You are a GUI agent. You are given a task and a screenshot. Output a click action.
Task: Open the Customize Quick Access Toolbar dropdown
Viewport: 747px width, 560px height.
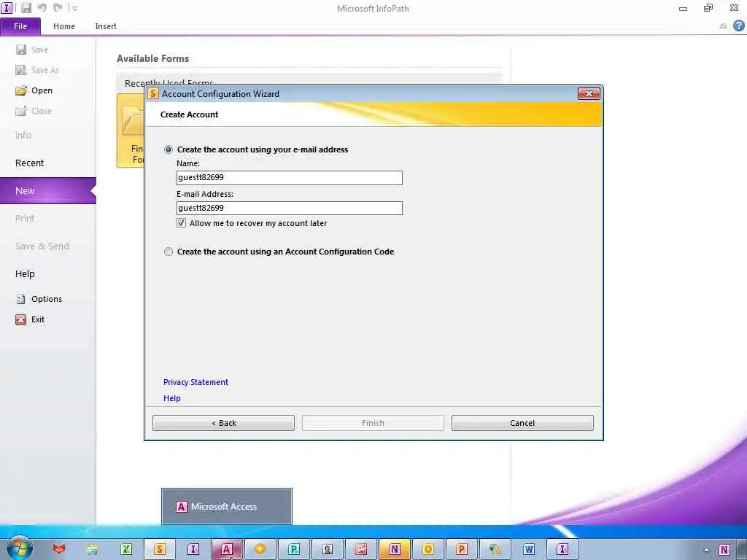coord(74,8)
